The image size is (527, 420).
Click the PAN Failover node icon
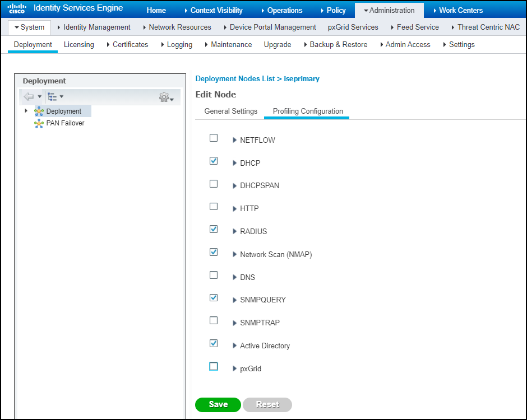[39, 123]
